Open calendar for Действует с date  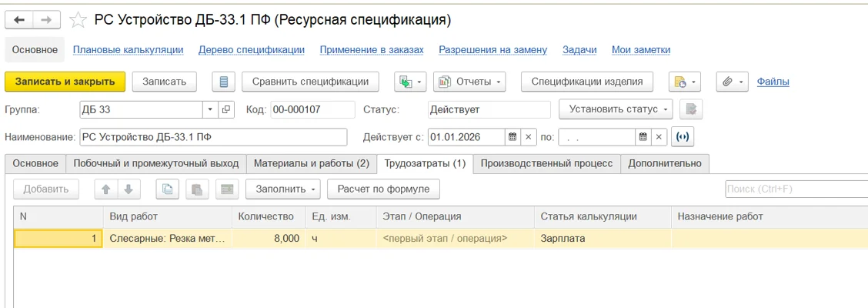tap(512, 137)
